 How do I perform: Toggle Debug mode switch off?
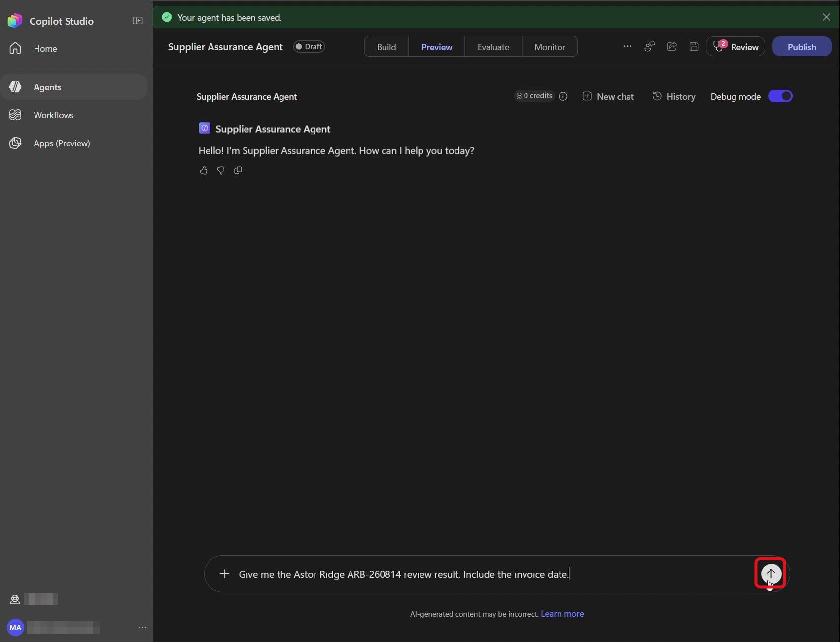click(x=780, y=96)
